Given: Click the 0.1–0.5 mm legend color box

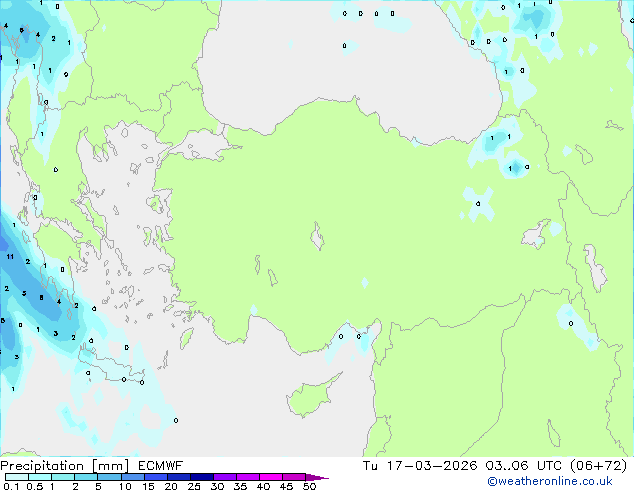Looking at the screenshot, I should (x=17, y=477).
